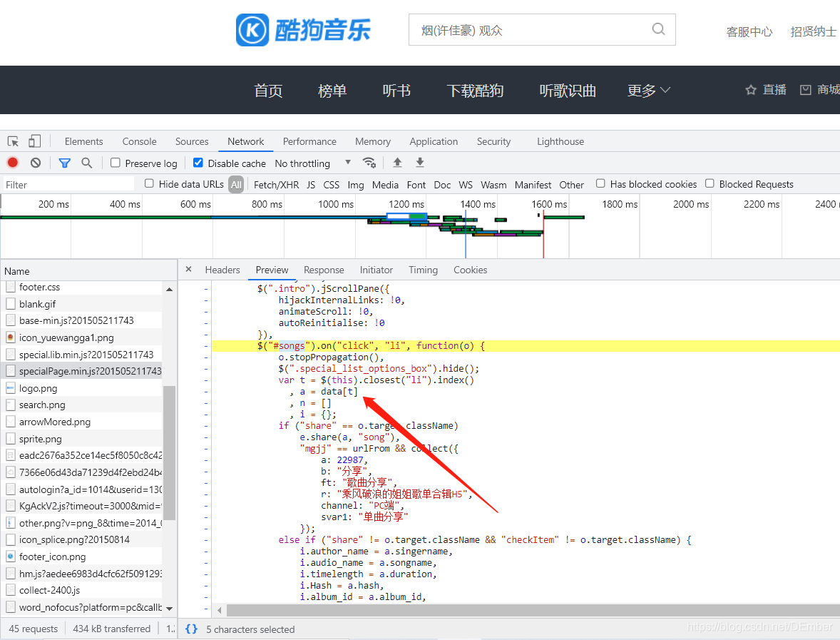Screen dimensions: 840x640
Task: Open 客服中心 customer service link
Action: [x=749, y=31]
